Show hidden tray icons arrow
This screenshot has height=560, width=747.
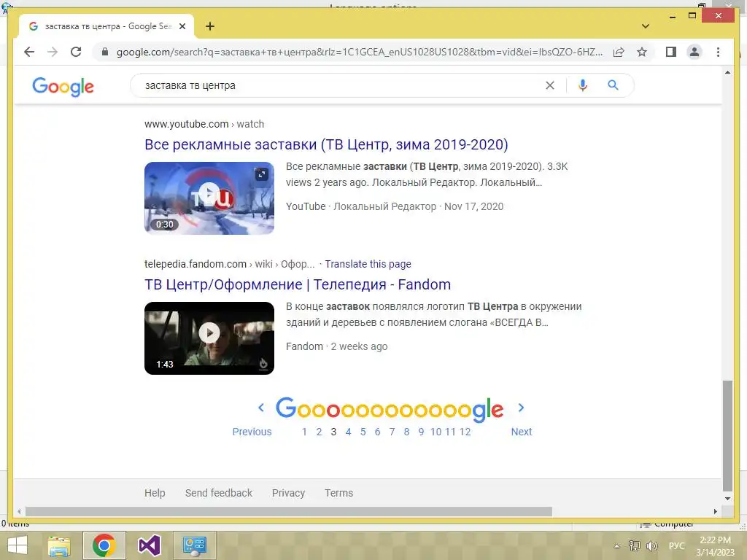pos(617,546)
